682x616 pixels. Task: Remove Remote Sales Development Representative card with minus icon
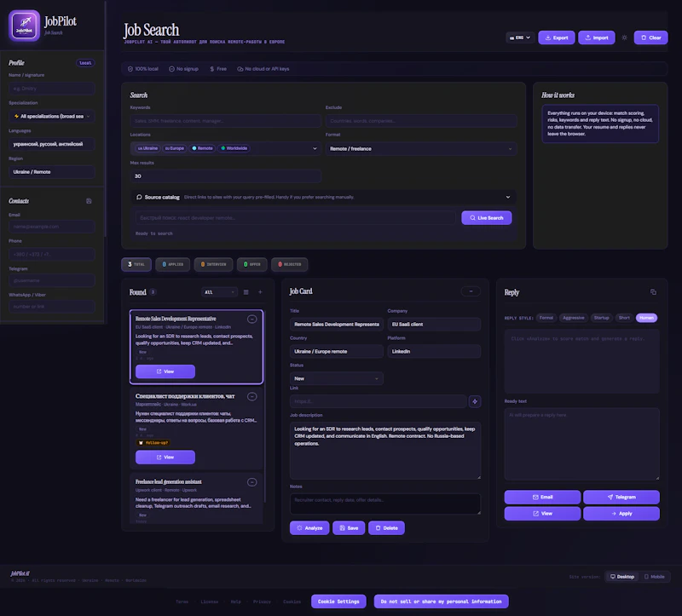click(251, 320)
